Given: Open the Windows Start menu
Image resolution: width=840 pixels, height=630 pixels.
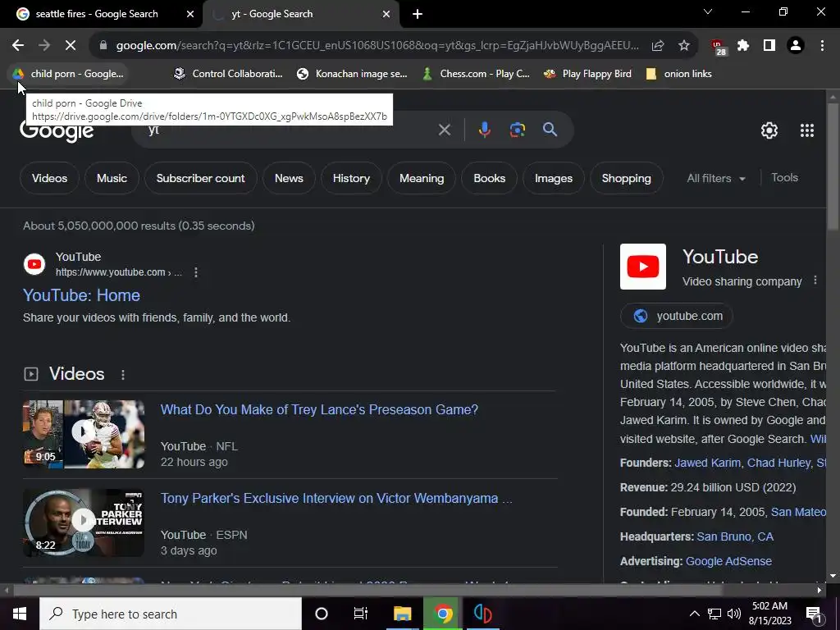Looking at the screenshot, I should pos(20,614).
